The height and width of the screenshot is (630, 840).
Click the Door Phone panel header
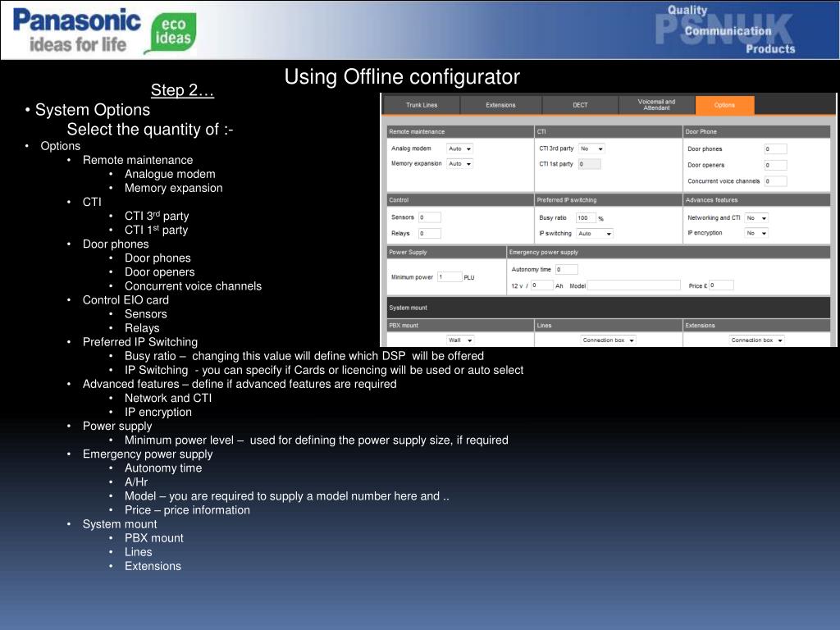coord(756,132)
